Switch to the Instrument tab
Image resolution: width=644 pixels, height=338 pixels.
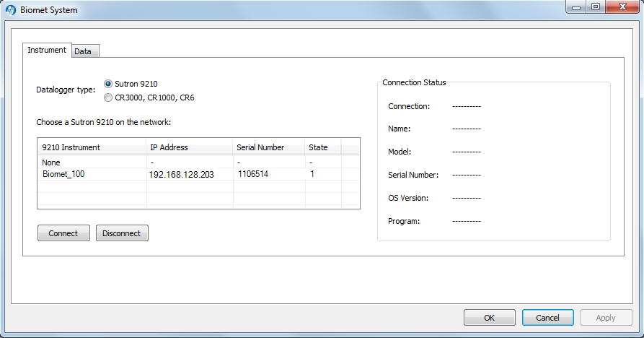point(47,50)
